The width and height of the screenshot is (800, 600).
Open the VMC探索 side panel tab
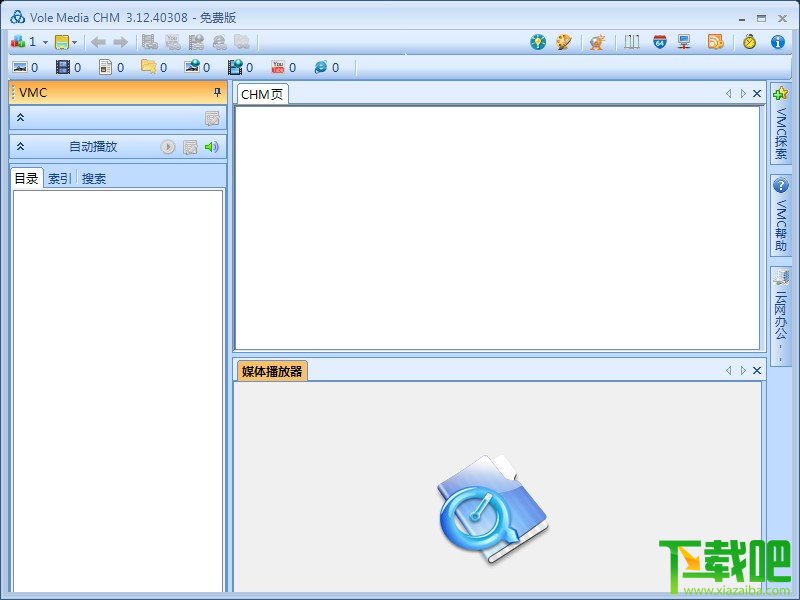click(781, 123)
